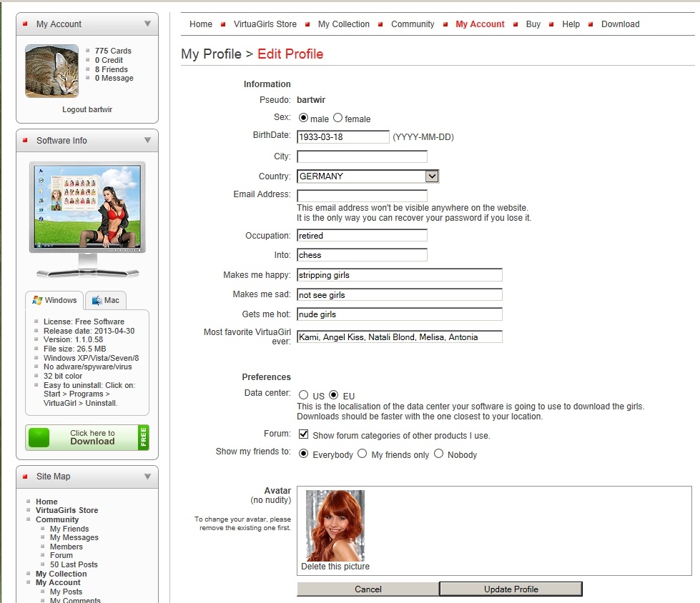Open the Community menu item
The height and width of the screenshot is (603, 700).
tap(413, 24)
